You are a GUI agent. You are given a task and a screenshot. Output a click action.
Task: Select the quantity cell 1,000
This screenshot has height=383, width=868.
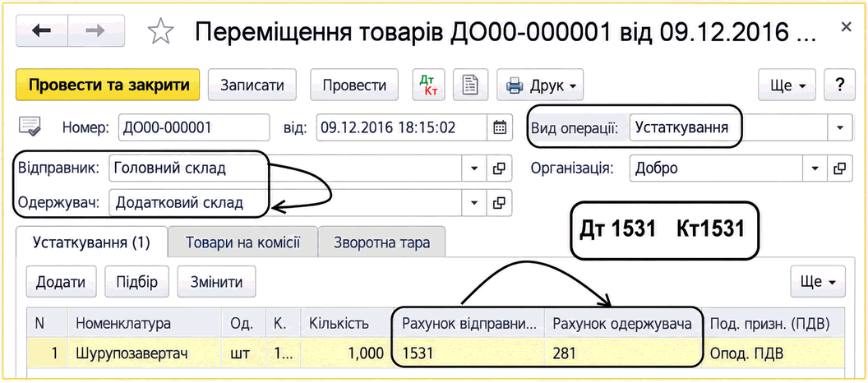[346, 353]
